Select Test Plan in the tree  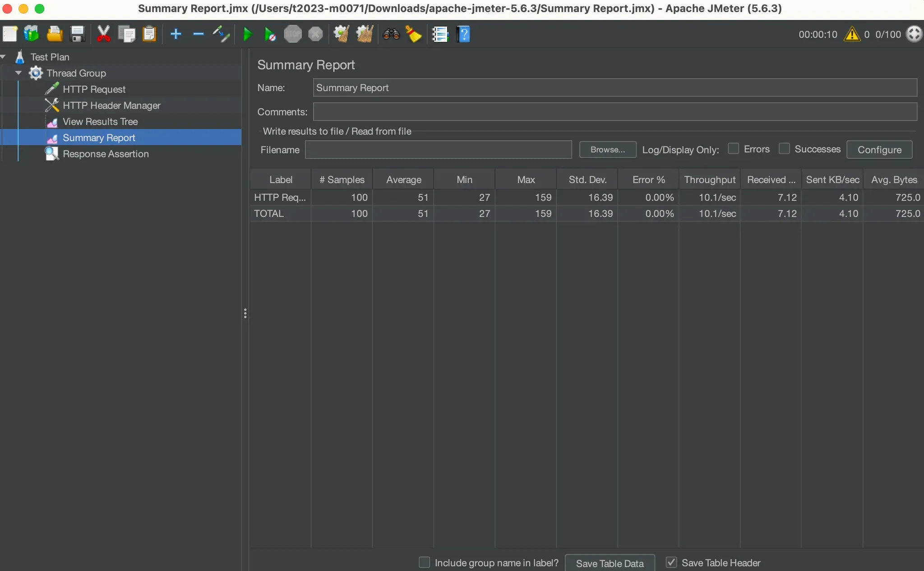tap(50, 57)
